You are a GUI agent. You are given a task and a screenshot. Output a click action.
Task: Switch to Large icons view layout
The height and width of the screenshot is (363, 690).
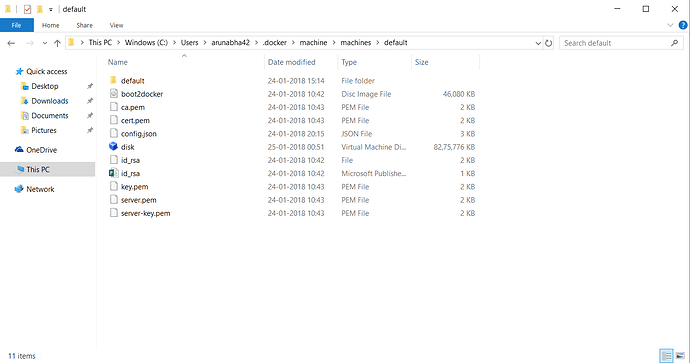pyautogui.click(x=680, y=355)
